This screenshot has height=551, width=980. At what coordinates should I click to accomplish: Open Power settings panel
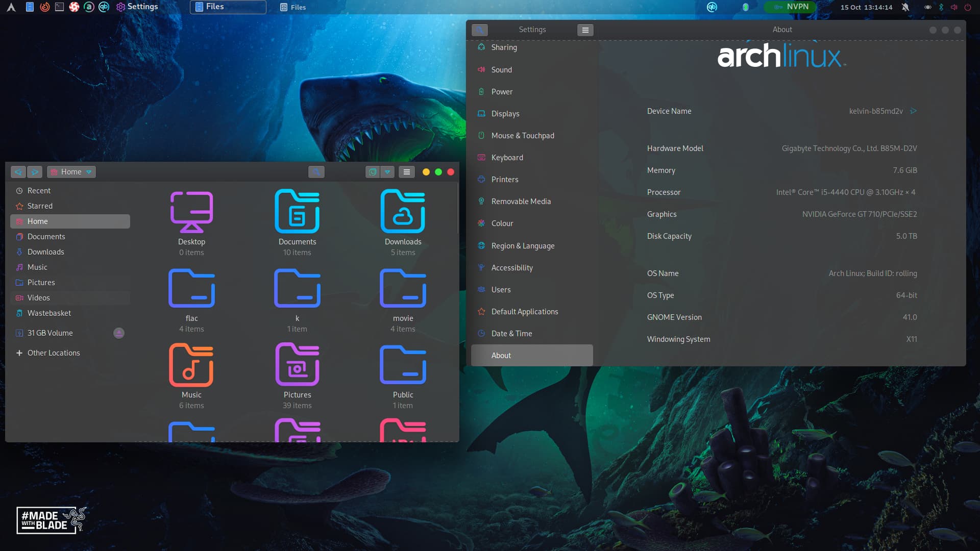click(x=532, y=92)
